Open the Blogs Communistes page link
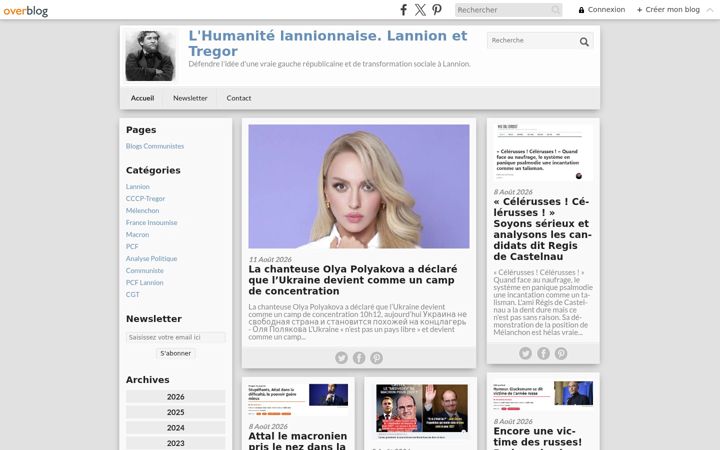 pyautogui.click(x=155, y=146)
